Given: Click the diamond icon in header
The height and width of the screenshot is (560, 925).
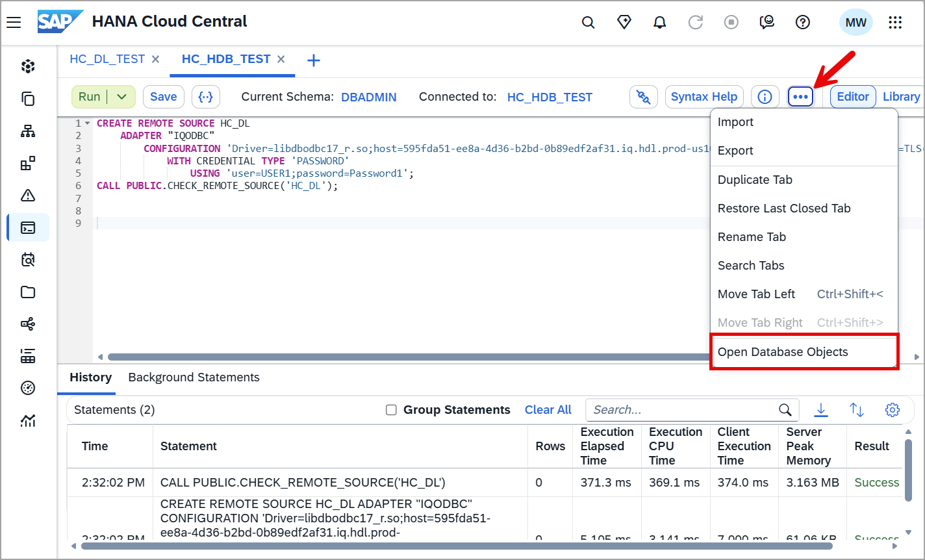Looking at the screenshot, I should tap(624, 23).
